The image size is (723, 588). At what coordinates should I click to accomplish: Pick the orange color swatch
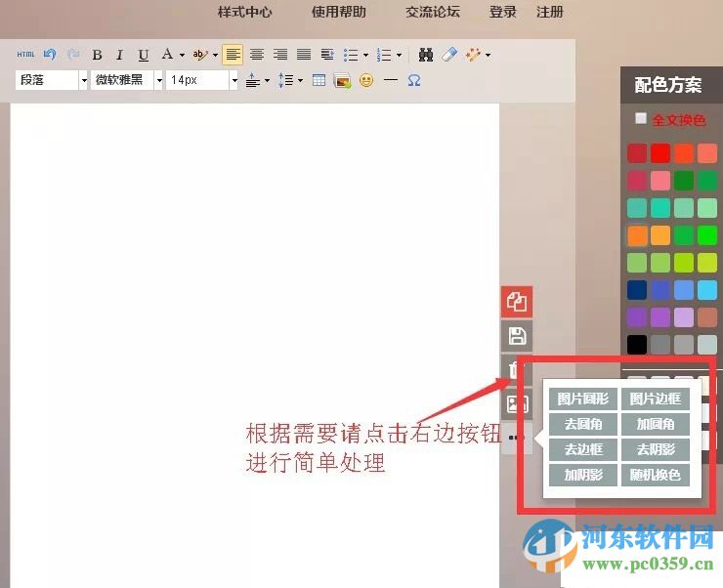click(x=637, y=235)
